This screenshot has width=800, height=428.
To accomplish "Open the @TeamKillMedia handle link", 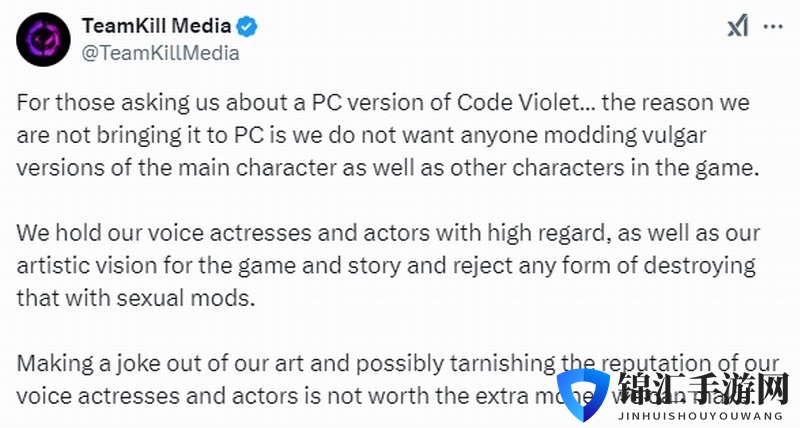I will 160,53.
